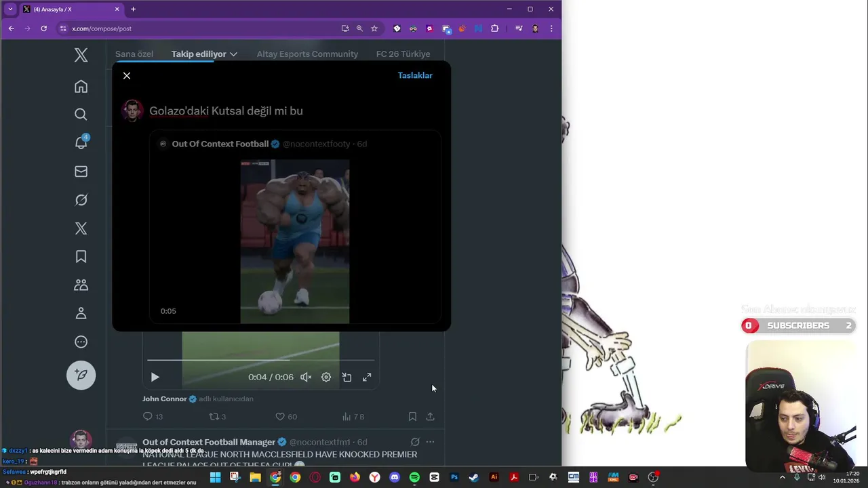Open Chrome profile avatar
The height and width of the screenshot is (488, 868).
pos(535,28)
